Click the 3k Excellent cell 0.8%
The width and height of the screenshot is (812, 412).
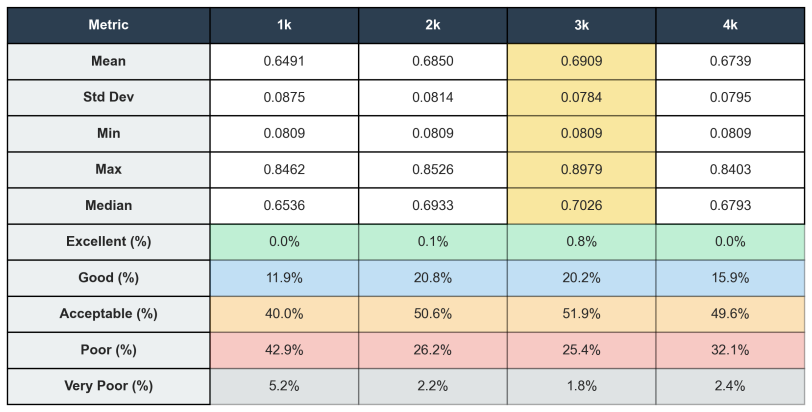click(x=582, y=242)
